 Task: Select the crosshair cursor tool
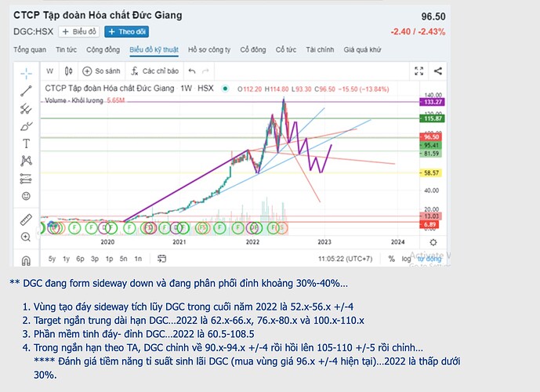(26, 73)
